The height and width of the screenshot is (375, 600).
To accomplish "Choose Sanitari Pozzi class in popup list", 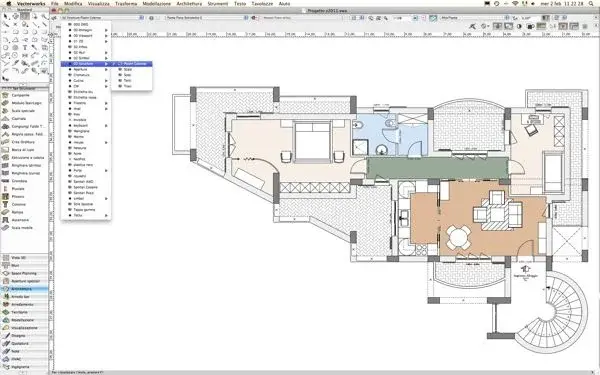I will point(86,193).
